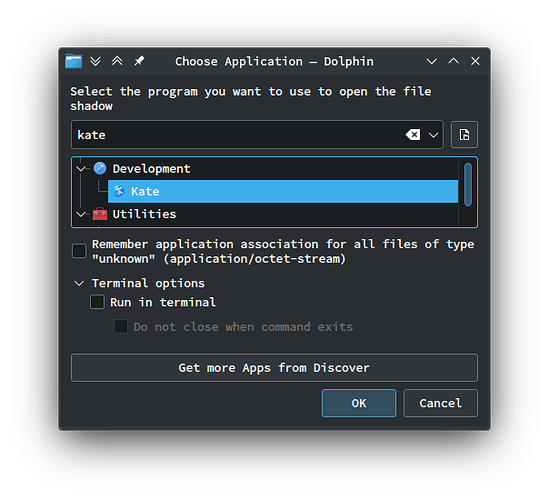Click Get more Apps from Discover
This screenshot has width=549, height=500.
[x=274, y=368]
